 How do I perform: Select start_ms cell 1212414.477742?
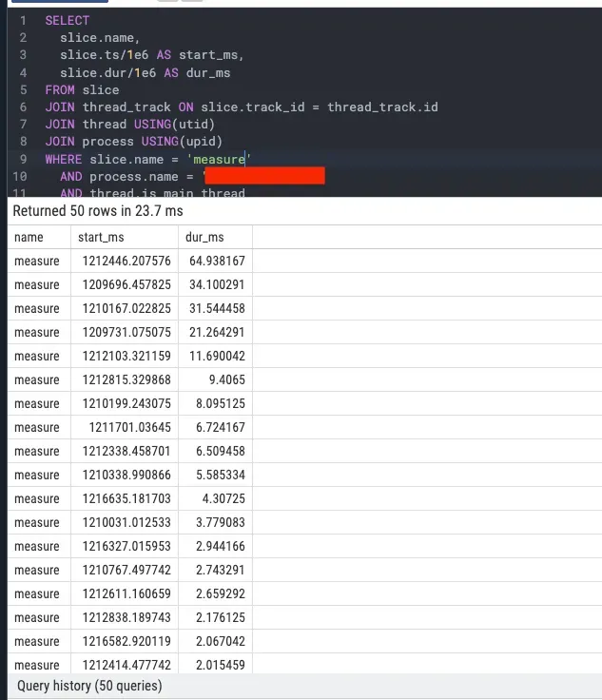[126, 665]
